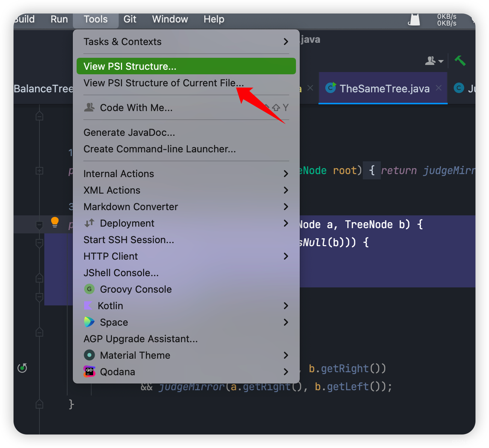Expand Material Theme submenu arrow

[x=286, y=355]
